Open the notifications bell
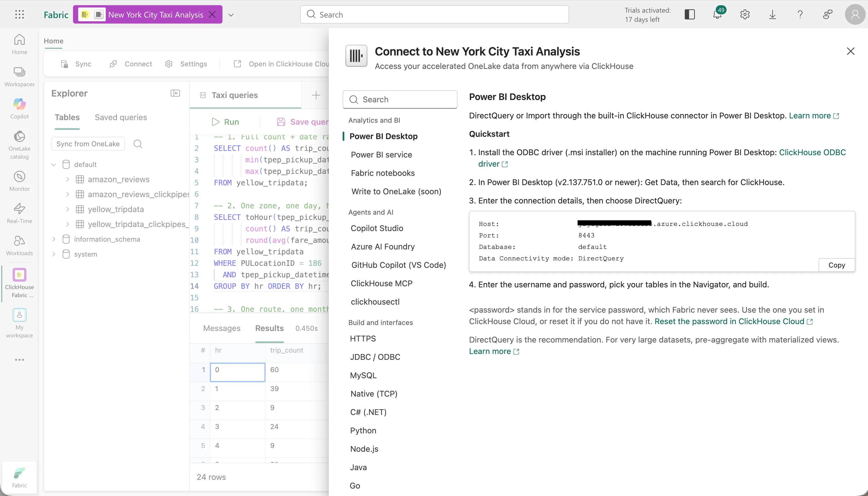This screenshot has width=868, height=496. 717,14
